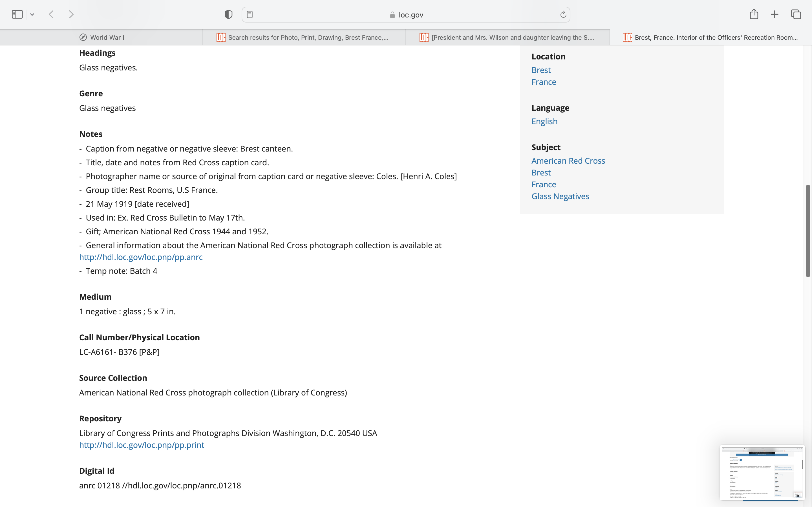Image resolution: width=812 pixels, height=507 pixels.
Task: Show tab overview icon
Action: 796,14
